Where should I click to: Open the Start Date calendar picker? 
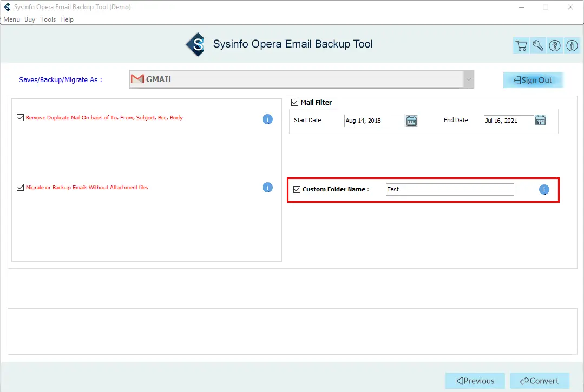pos(411,121)
